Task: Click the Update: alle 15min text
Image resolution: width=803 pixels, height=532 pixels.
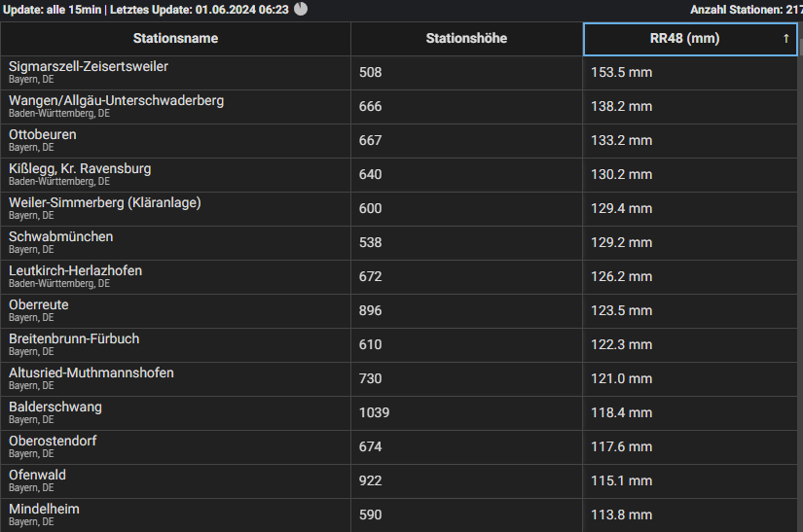Action: tap(53, 10)
